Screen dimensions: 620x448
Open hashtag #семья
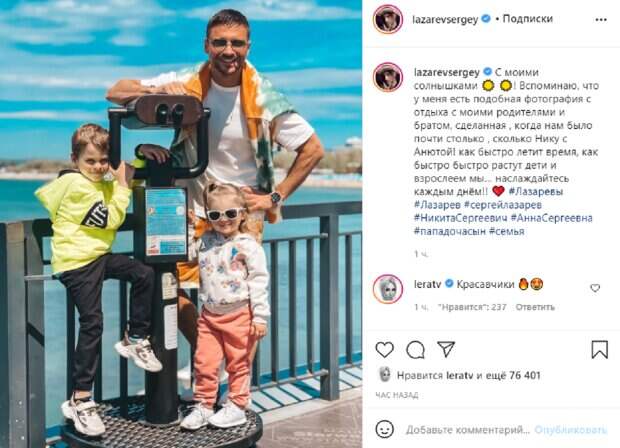coord(507,231)
